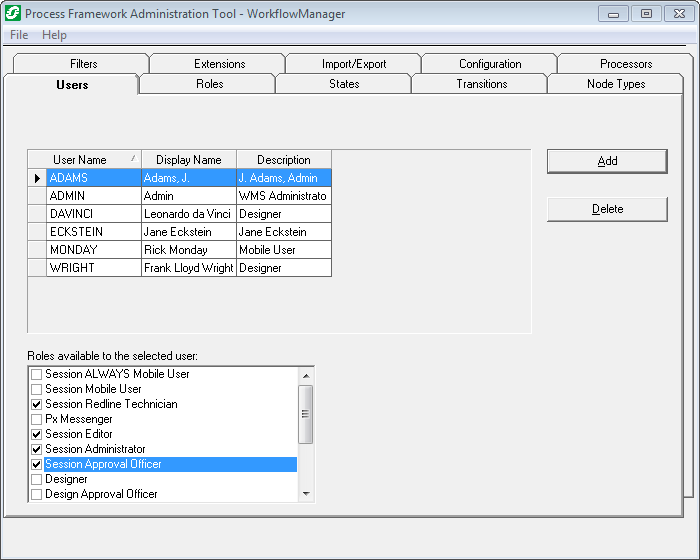The image size is (700, 560).
Task: Disable the Session Editor role checkbox
Action: coord(37,434)
